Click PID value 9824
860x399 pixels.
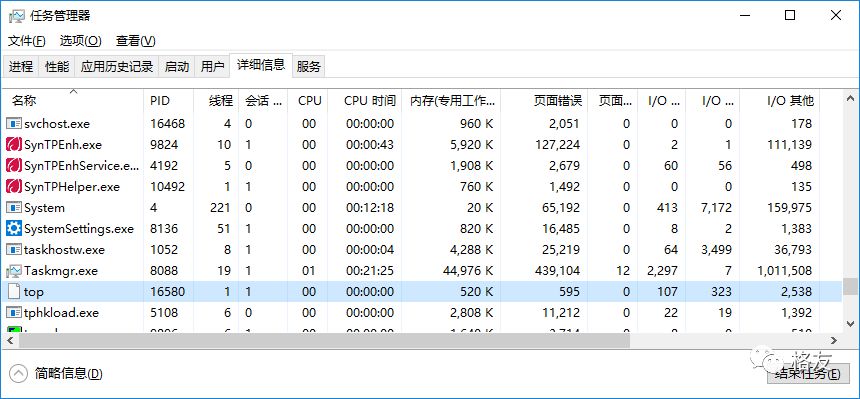164,145
